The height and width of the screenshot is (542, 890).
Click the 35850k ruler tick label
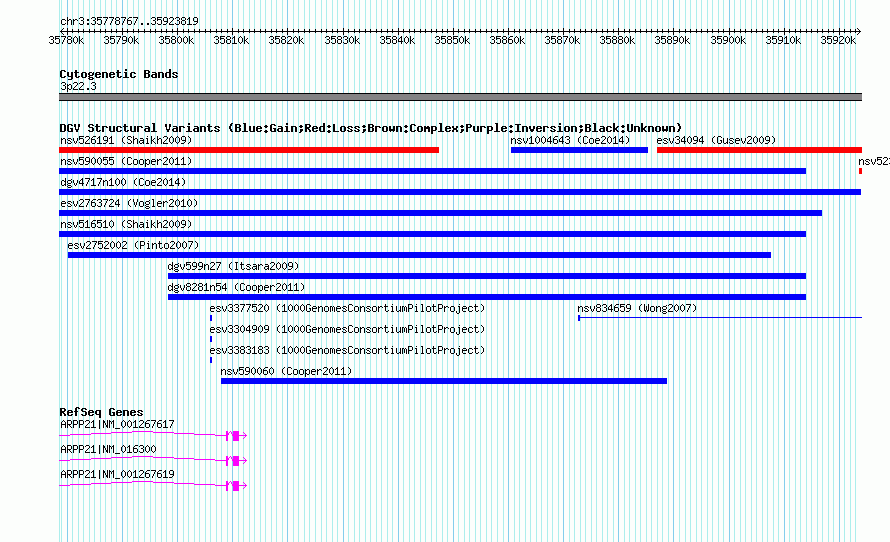tap(452, 40)
